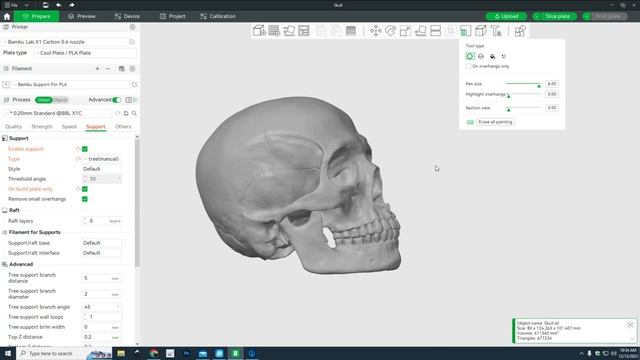Click the Save icon in title bar
The height and width of the screenshot is (360, 640).
[45, 5]
